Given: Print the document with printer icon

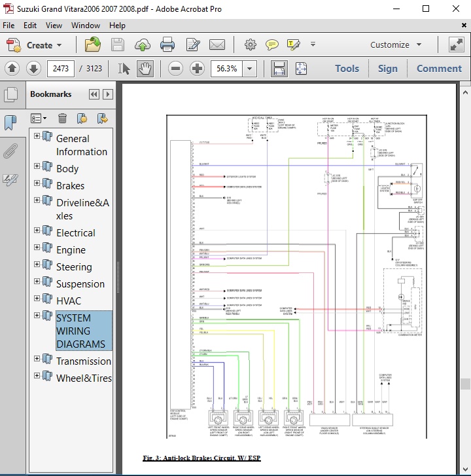Looking at the screenshot, I should click(167, 45).
